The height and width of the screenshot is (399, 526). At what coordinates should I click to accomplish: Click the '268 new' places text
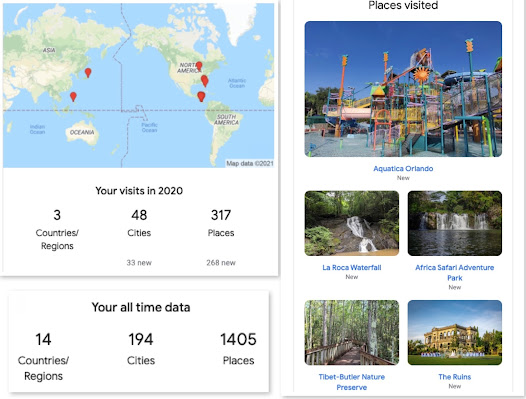(221, 262)
